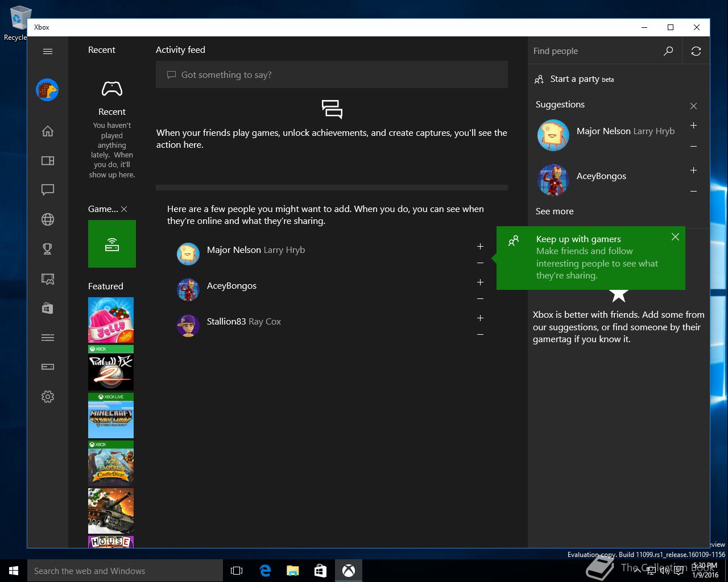Remove AceyBongos from Suggestions panel

(693, 192)
